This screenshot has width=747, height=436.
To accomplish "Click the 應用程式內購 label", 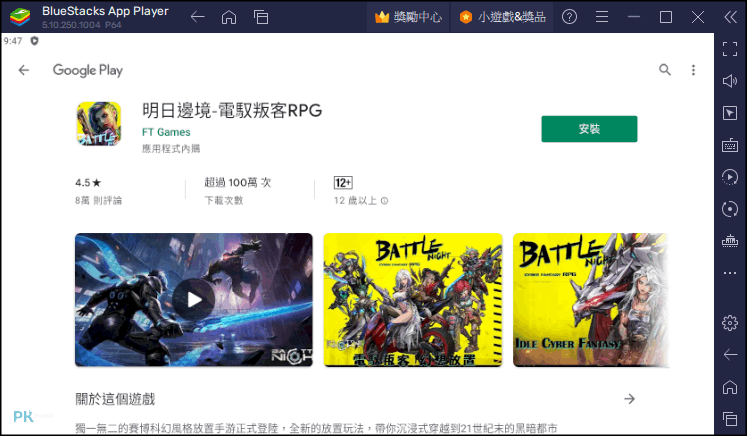I will (171, 149).
